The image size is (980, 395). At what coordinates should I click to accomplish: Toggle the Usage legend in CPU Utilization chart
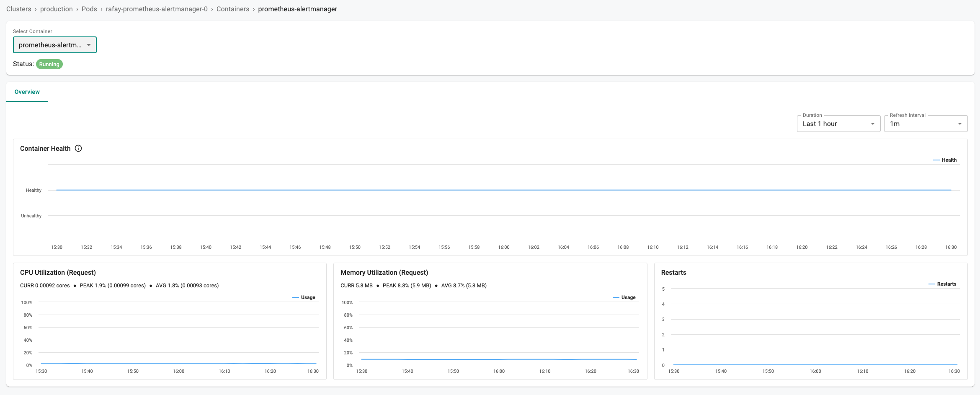(x=304, y=297)
